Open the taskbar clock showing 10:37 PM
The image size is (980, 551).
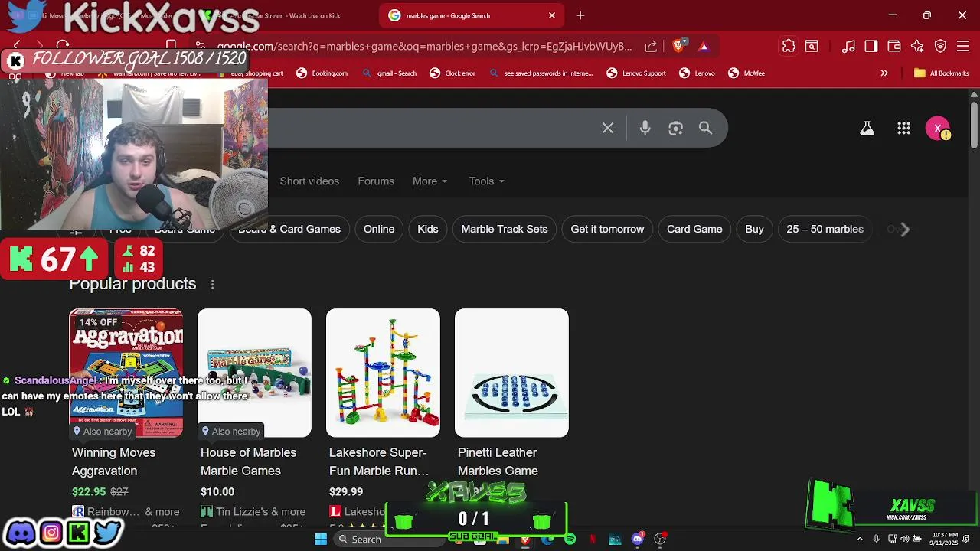[x=946, y=540]
